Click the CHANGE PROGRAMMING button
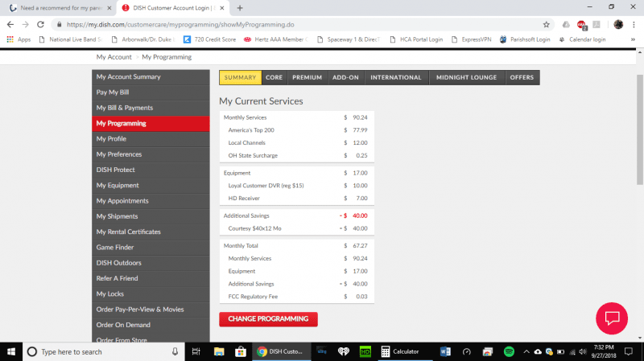Screen dimensions: 644x361 pyautogui.click(x=268, y=319)
